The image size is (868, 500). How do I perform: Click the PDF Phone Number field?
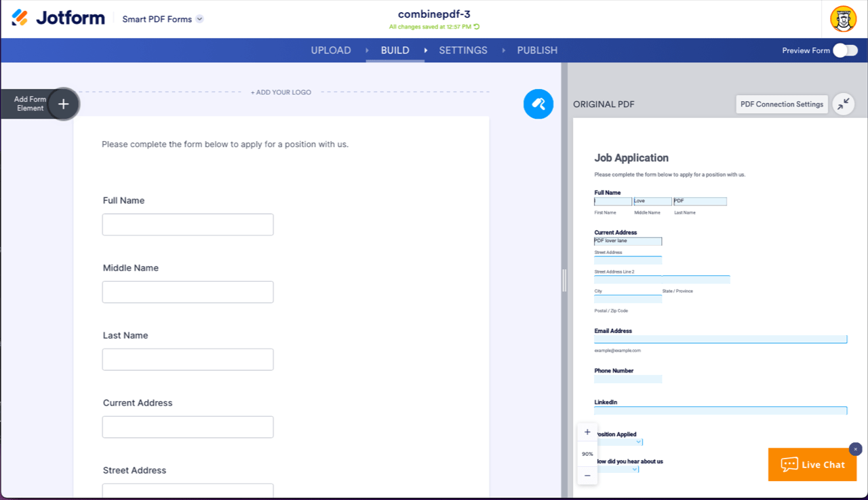tap(628, 379)
